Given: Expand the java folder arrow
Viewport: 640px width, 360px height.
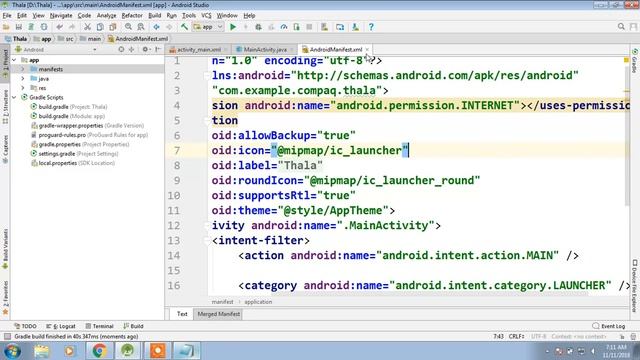Looking at the screenshot, I should [x=23, y=78].
